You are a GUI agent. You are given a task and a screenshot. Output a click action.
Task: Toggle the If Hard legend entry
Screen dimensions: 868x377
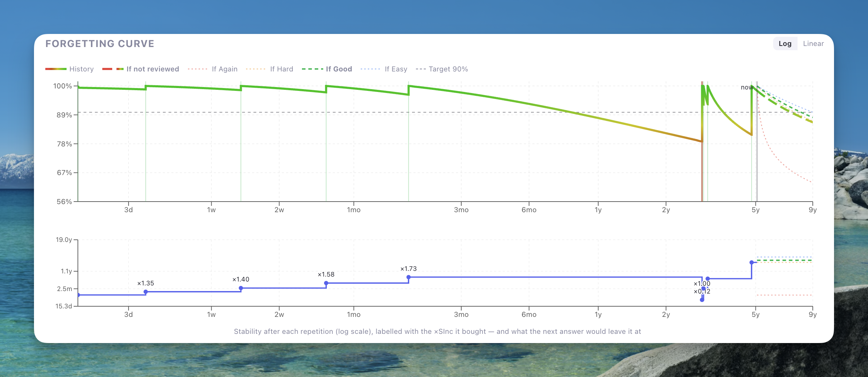pyautogui.click(x=269, y=69)
